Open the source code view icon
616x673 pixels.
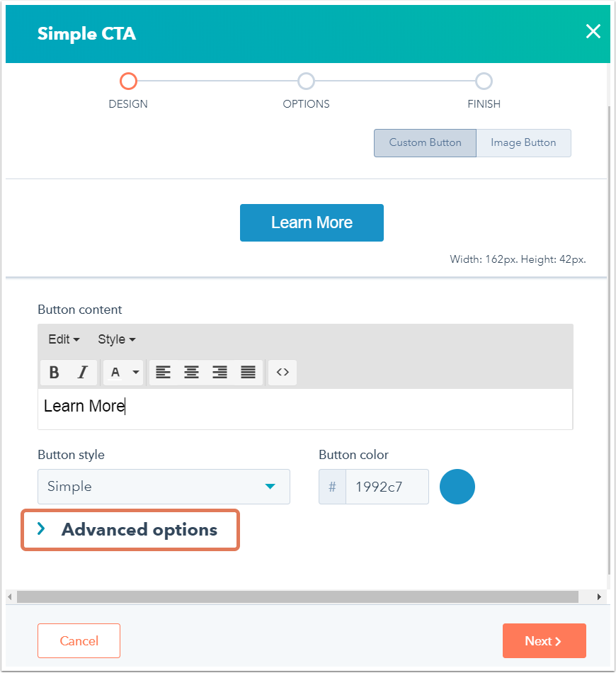[283, 373]
